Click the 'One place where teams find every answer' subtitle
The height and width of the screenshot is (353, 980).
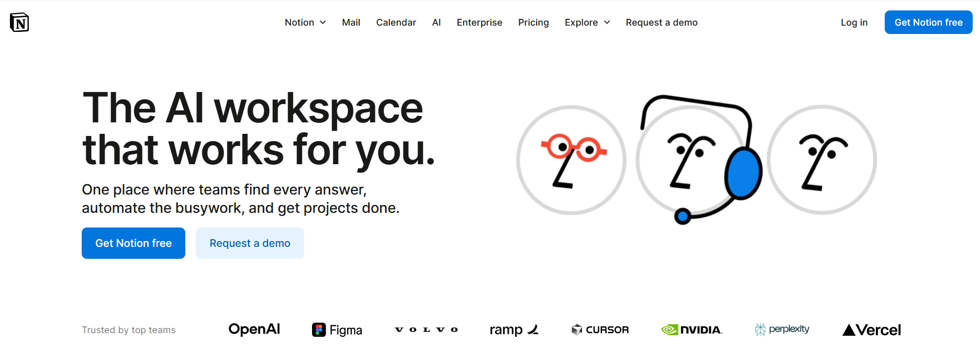241,199
